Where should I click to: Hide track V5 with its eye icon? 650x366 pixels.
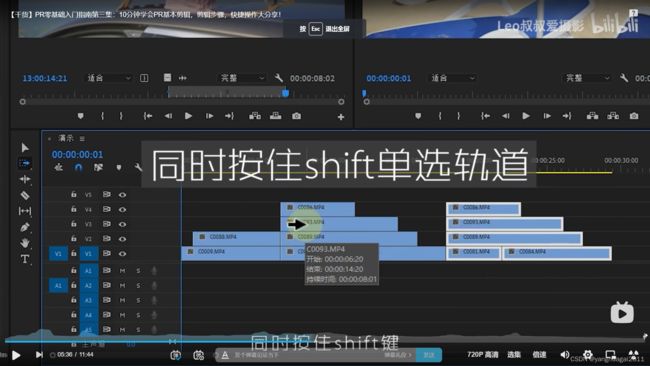click(122, 194)
